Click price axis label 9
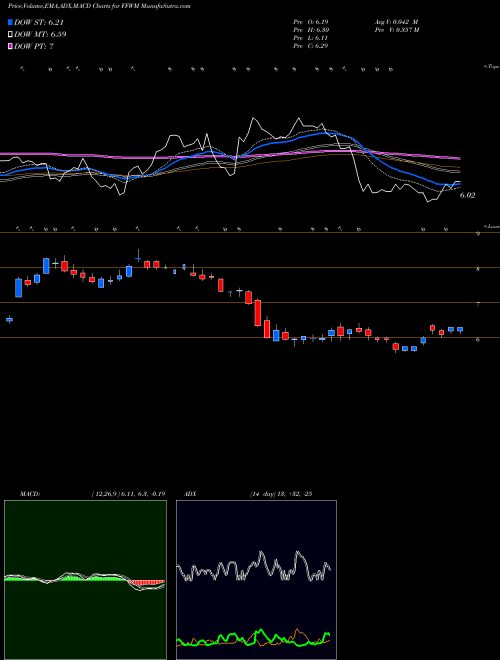The height and width of the screenshot is (660, 500). coord(478,234)
